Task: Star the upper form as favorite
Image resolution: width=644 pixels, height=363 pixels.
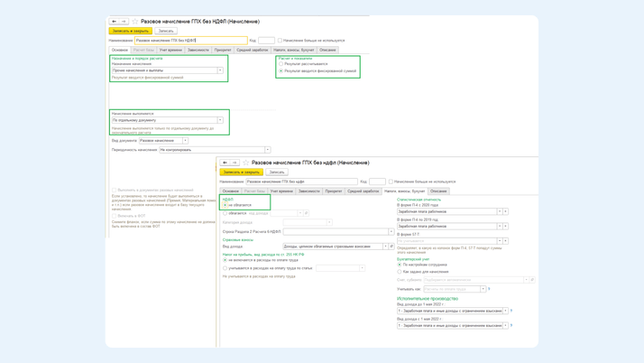Action: click(135, 22)
